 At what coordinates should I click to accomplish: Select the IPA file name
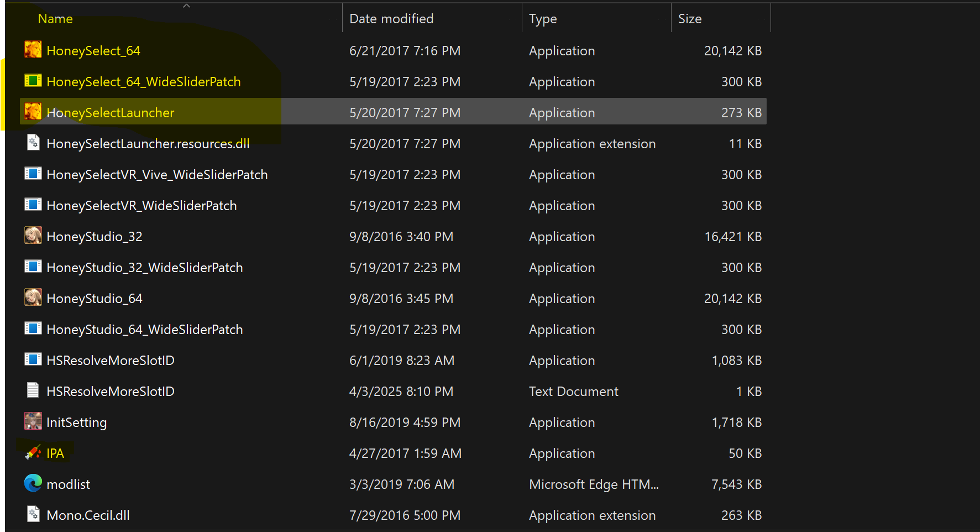55,453
